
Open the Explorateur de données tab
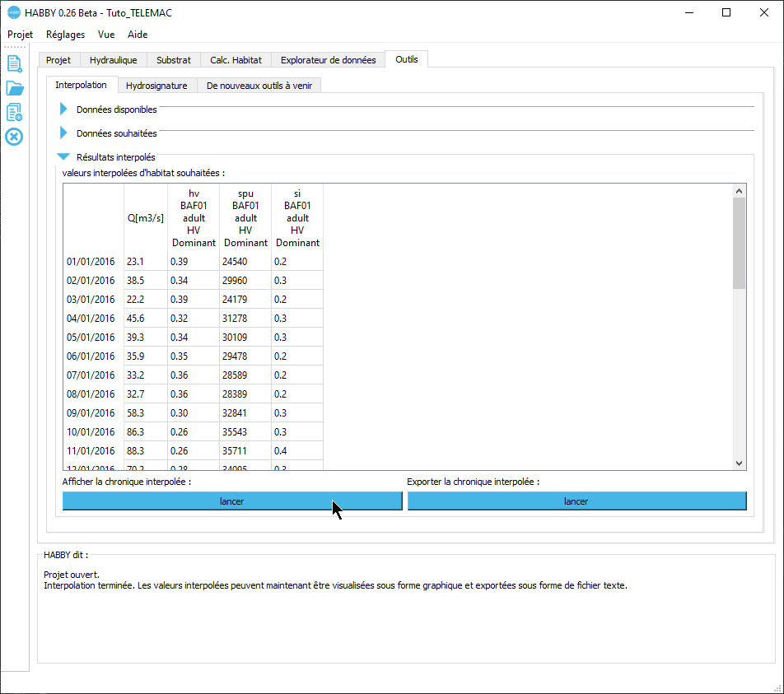328,60
